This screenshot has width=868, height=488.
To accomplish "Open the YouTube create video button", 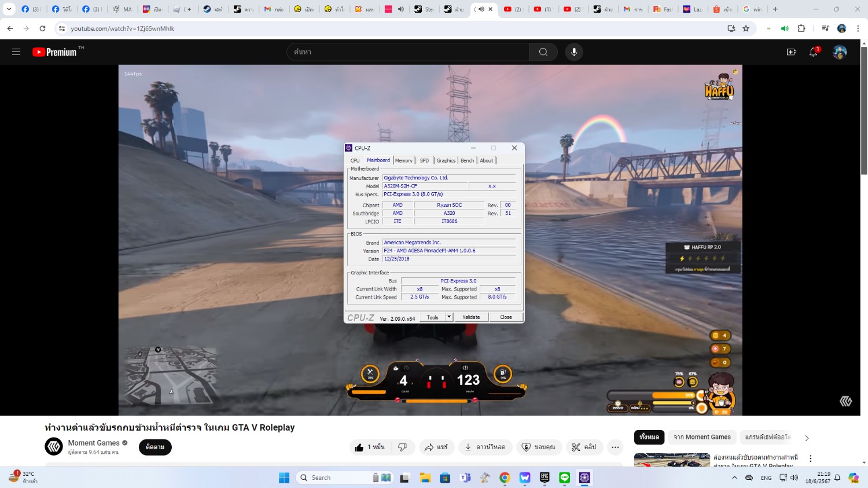I will click(x=792, y=52).
